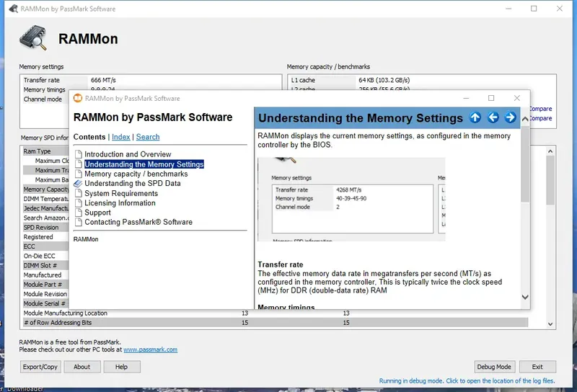Switch to the Index tab in help

tap(120, 137)
